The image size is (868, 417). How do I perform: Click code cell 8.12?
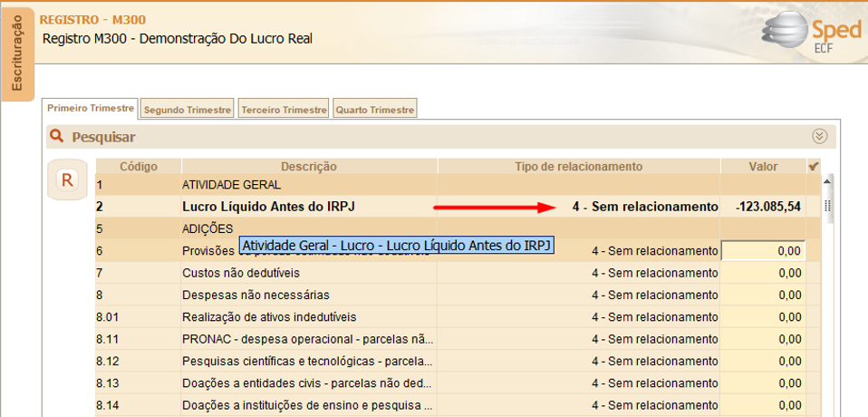[x=139, y=361]
